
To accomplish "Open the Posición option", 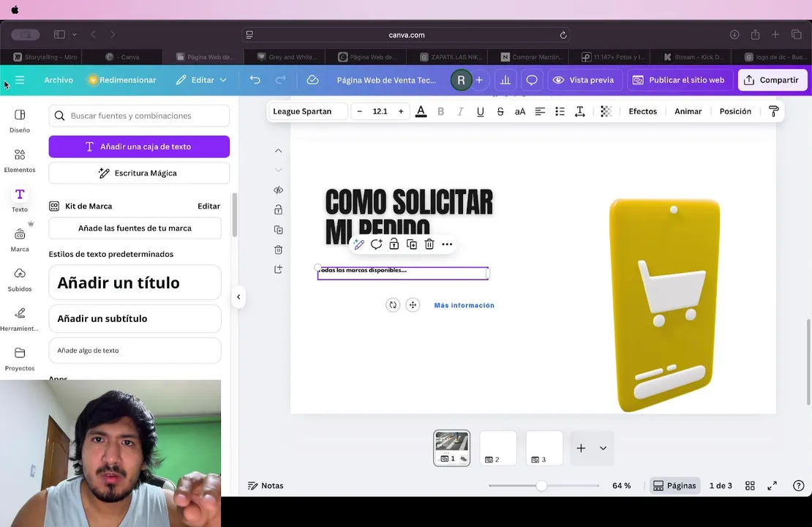I will click(735, 111).
